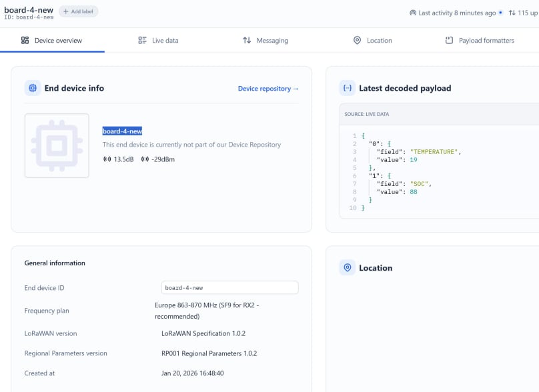Click the board-4-new page title heading

point(28,10)
